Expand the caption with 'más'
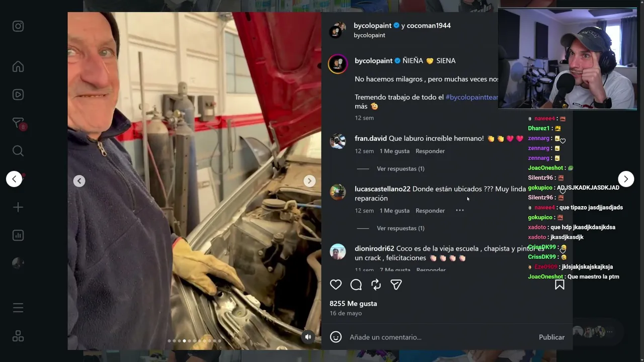This screenshot has height=362, width=644. coord(361,106)
